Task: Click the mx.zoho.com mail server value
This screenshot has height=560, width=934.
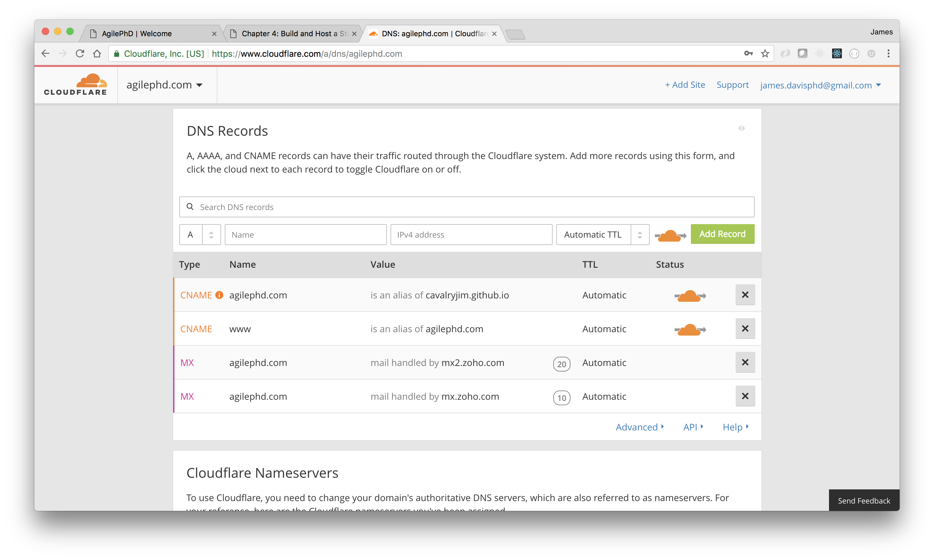Action: tap(470, 397)
